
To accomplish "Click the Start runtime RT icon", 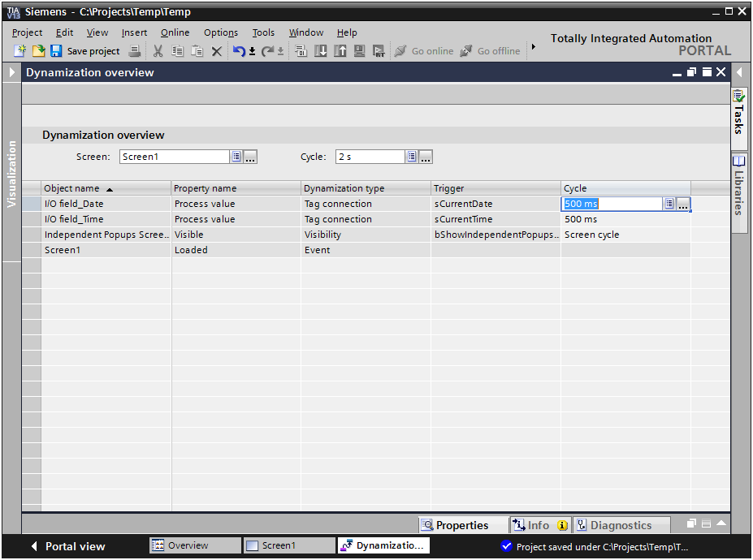I will 379,51.
